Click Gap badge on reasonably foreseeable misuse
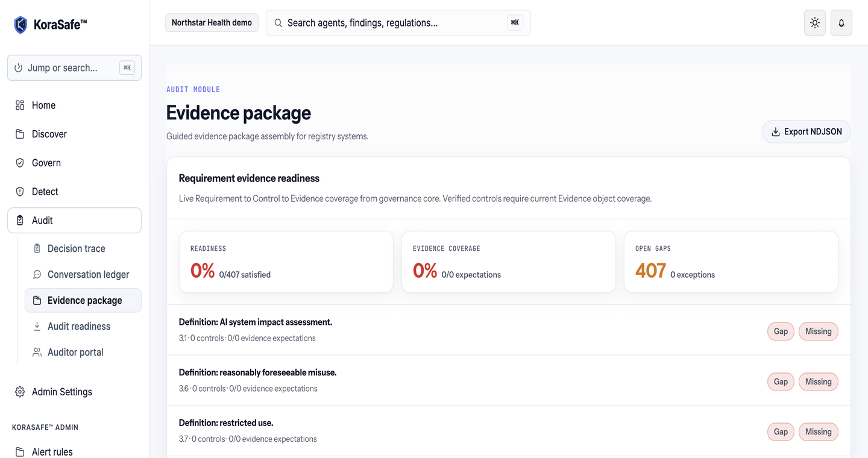The height and width of the screenshot is (458, 868). 781,381
